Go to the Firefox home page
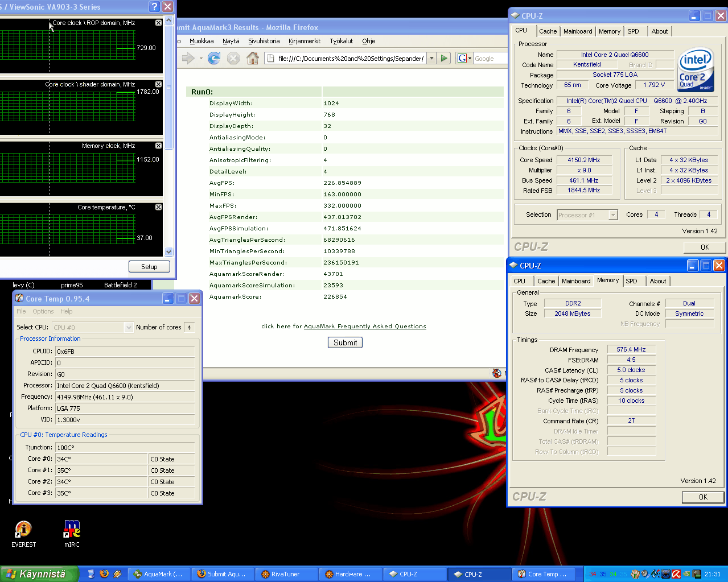This screenshot has height=582, width=728. tap(253, 58)
